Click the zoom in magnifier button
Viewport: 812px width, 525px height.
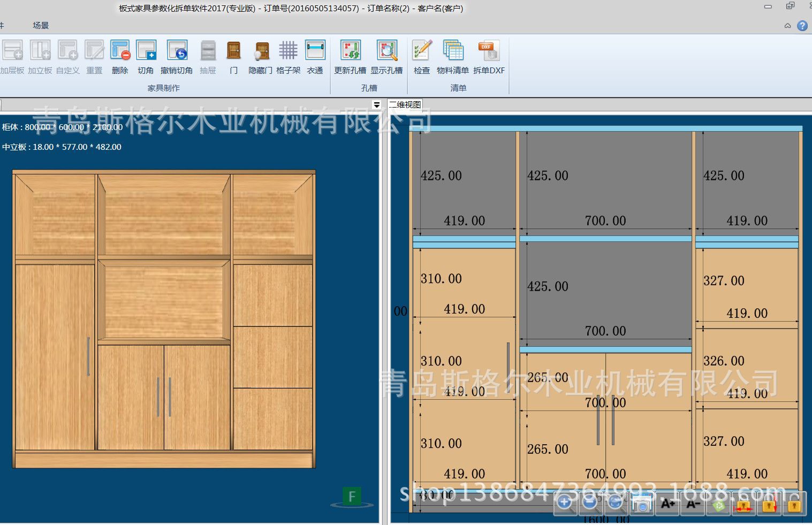click(x=564, y=503)
